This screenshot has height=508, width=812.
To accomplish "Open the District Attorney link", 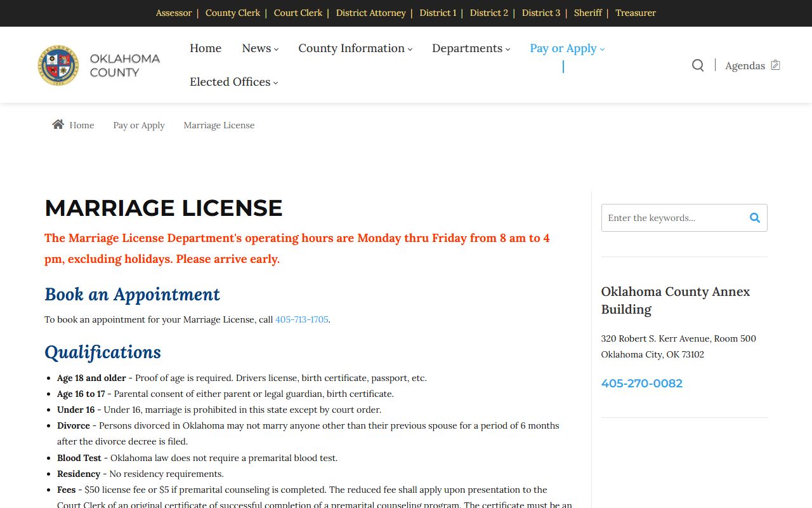I will pos(371,13).
